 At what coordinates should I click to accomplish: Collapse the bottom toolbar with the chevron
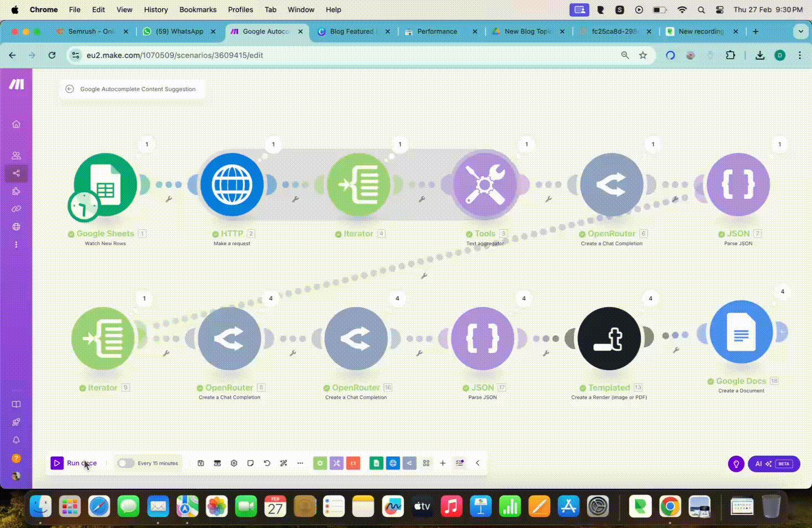(x=478, y=463)
